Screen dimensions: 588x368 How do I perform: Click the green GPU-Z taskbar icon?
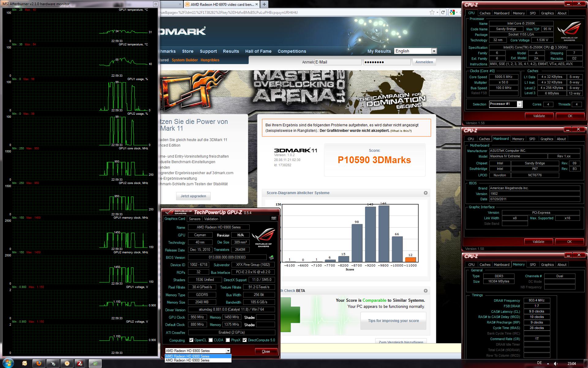[x=96, y=363]
